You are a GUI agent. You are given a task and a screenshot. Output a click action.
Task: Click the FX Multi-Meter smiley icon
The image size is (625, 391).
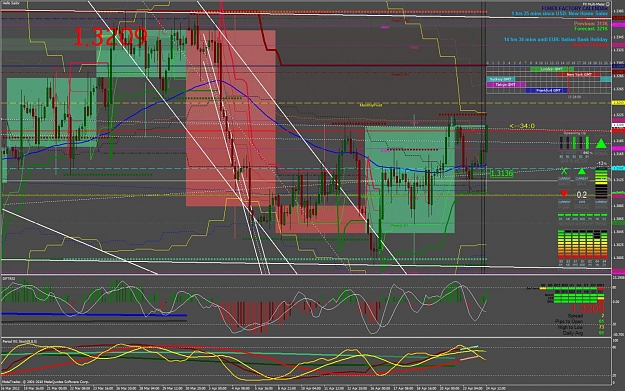608,4
